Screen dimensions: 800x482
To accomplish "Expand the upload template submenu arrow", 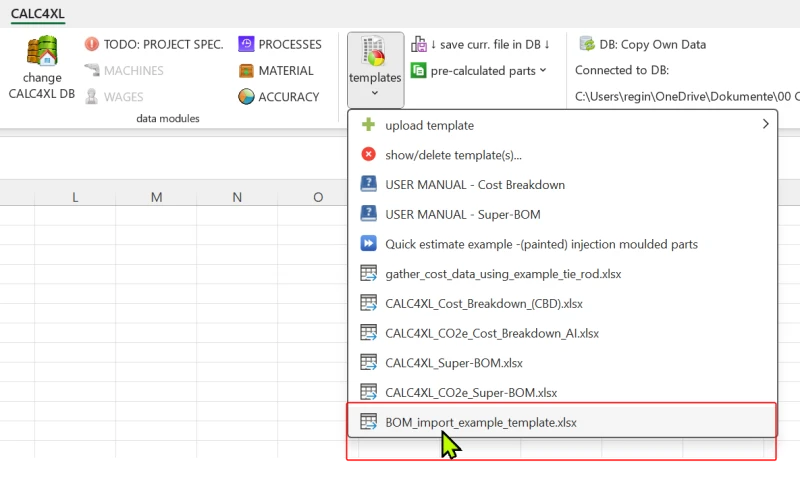I will [765, 124].
